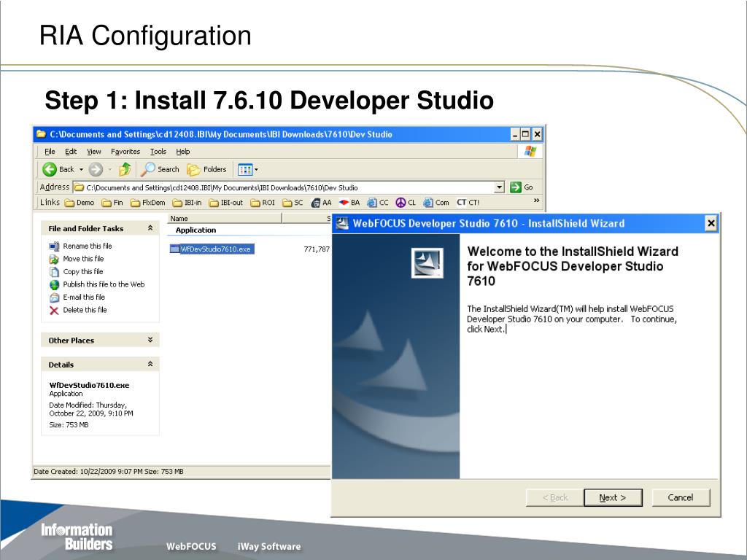The image size is (747, 560).
Task: Collapse the Details panel
Action: 150,365
